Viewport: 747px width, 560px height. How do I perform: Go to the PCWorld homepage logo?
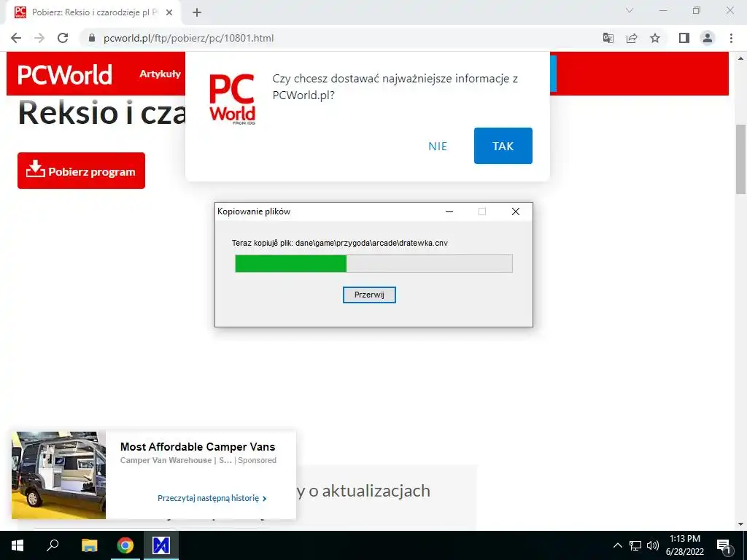(65, 75)
